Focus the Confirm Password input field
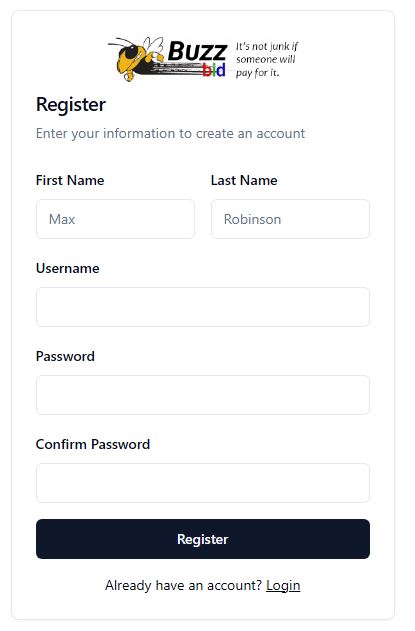This screenshot has height=631, width=415. (203, 483)
